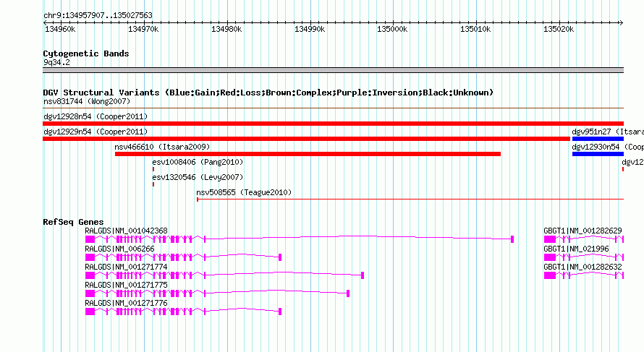Click the RALGDS NM_001271774 transcript glyph
Viewport: 644px width, 352px height.
click(224, 275)
